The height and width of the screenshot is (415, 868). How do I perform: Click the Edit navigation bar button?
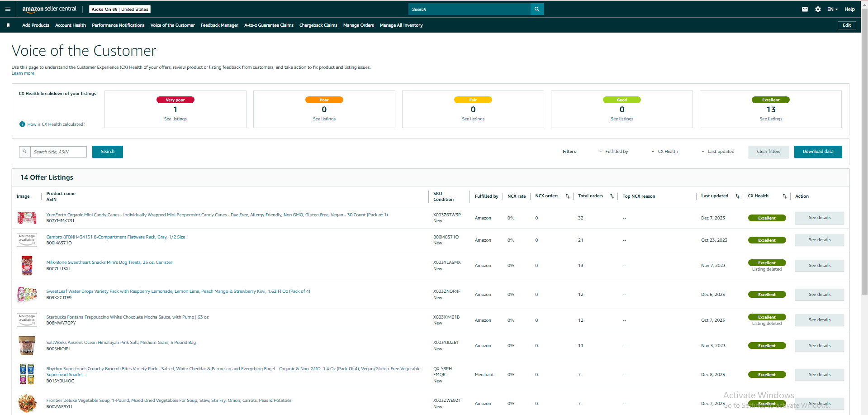click(847, 25)
